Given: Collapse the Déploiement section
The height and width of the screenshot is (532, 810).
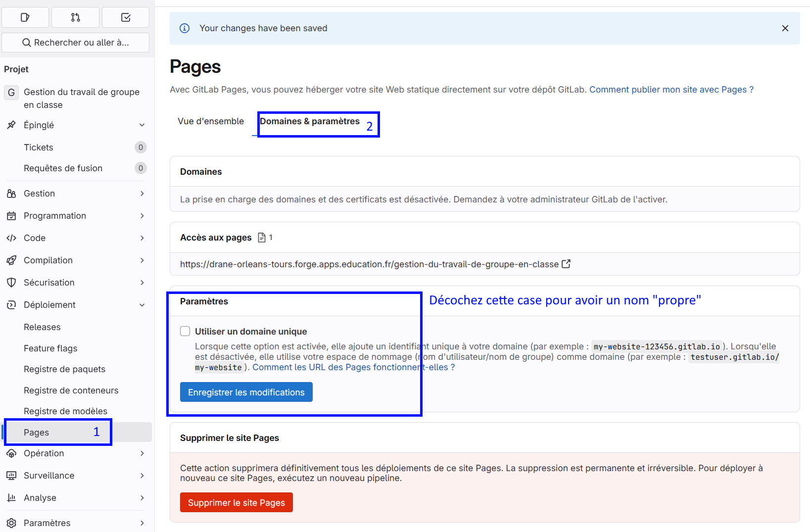Looking at the screenshot, I should pos(142,305).
